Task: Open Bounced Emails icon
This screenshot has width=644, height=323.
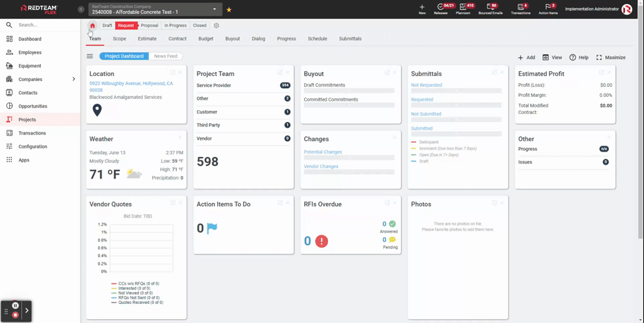Action: [491, 9]
